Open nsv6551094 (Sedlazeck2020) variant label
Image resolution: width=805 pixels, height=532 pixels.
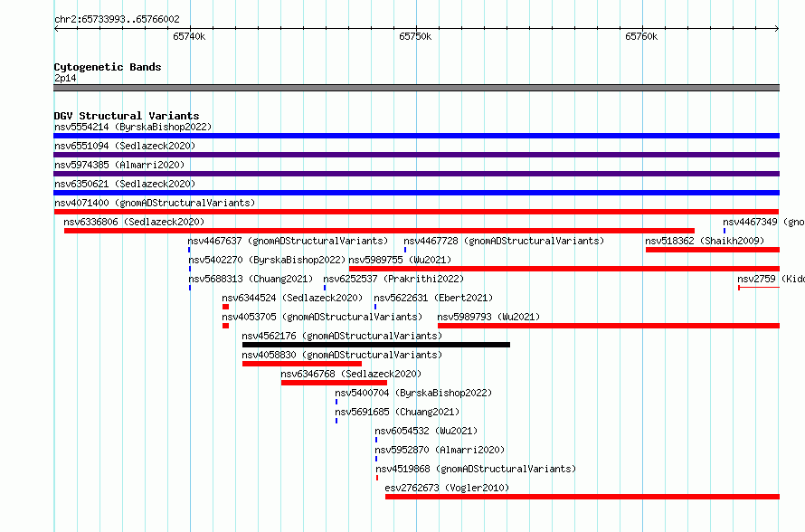125,146
